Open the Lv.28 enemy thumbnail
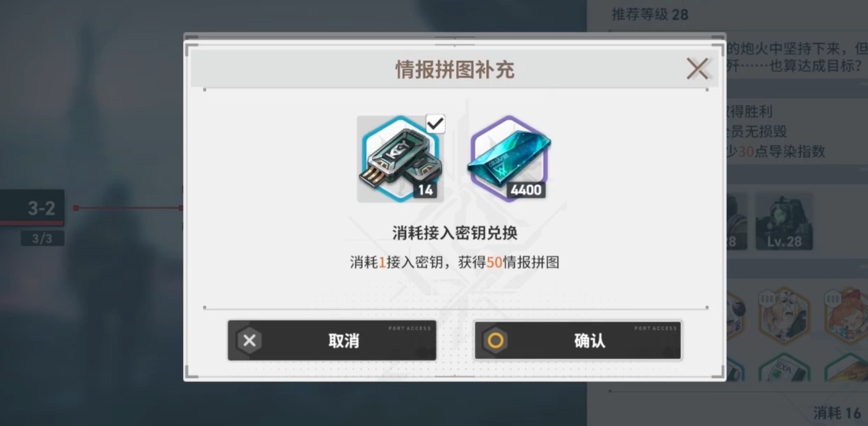The height and width of the screenshot is (426, 868). point(784,221)
